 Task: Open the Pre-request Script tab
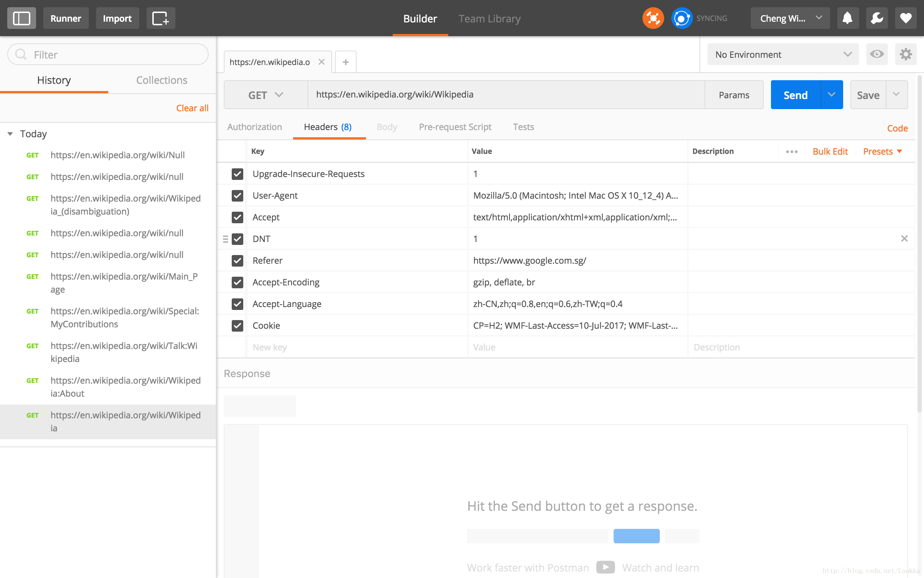click(455, 126)
